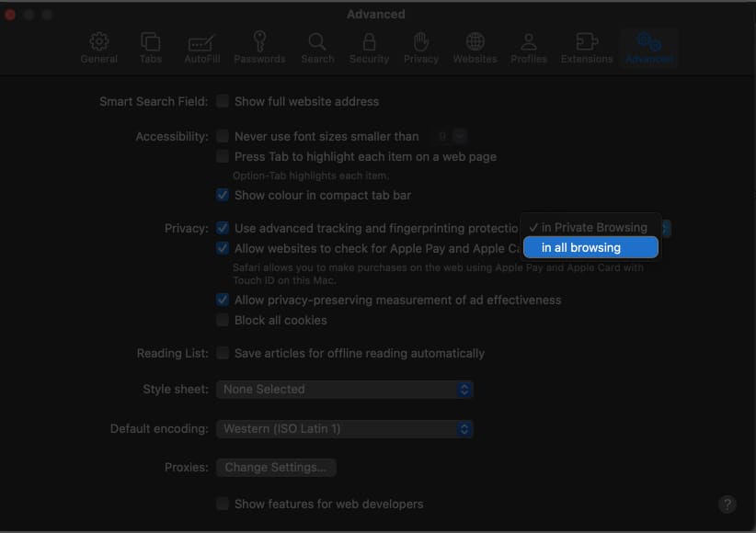Click the Smart Search Field label
This screenshot has height=533, width=756.
point(154,101)
